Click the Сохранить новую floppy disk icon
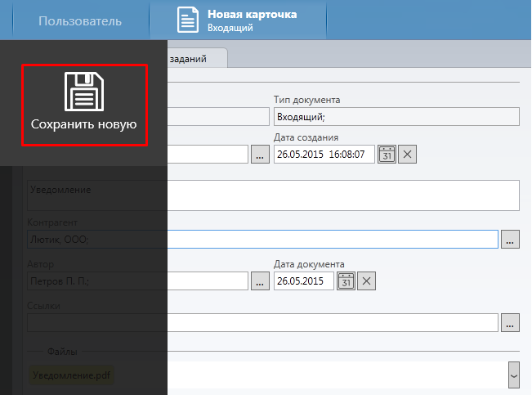 pos(83,92)
